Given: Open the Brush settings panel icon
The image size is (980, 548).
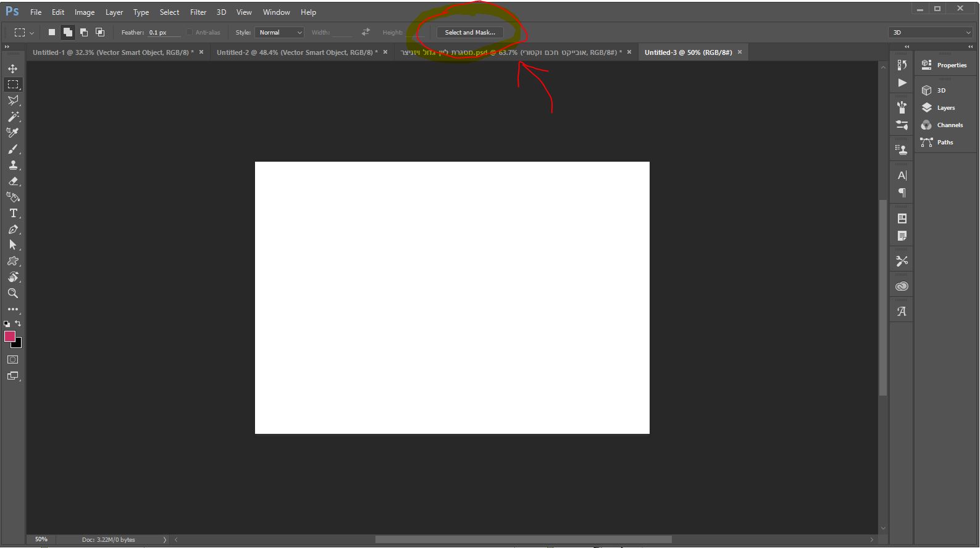Looking at the screenshot, I should tap(902, 125).
